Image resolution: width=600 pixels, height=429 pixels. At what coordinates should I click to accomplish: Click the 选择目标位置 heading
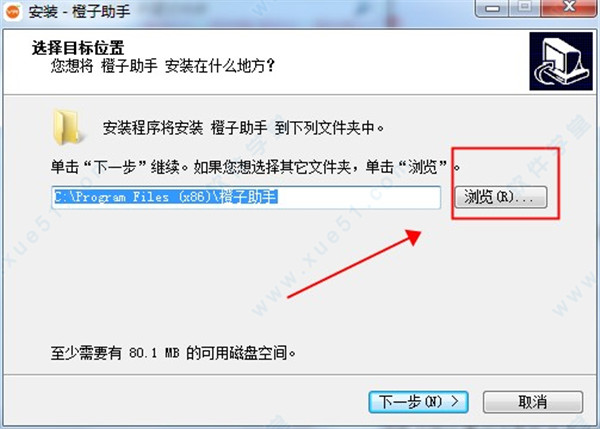click(x=78, y=48)
